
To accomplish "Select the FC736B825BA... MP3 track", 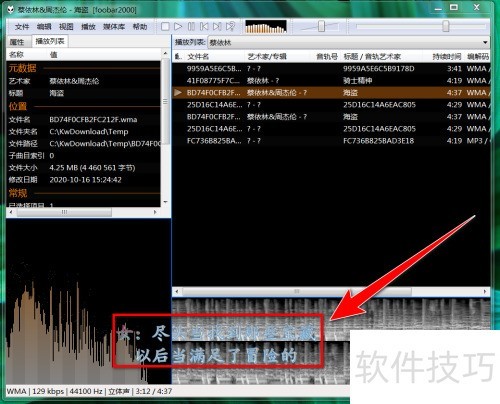I will tap(331, 141).
